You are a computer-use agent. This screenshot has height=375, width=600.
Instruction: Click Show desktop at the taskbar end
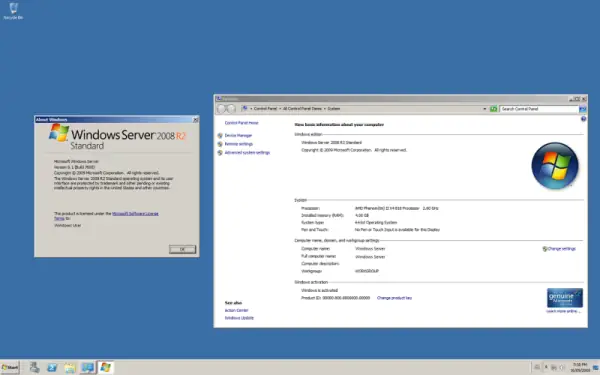tap(596, 368)
